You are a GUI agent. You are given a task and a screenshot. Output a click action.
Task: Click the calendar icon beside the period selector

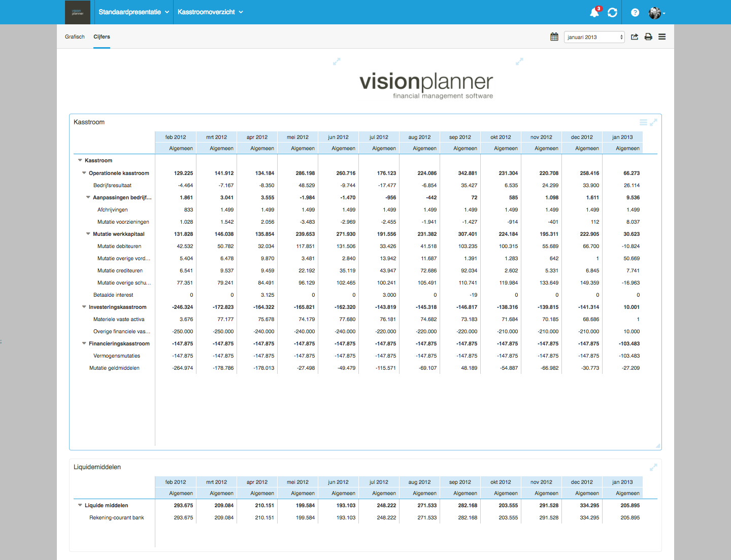click(x=554, y=37)
